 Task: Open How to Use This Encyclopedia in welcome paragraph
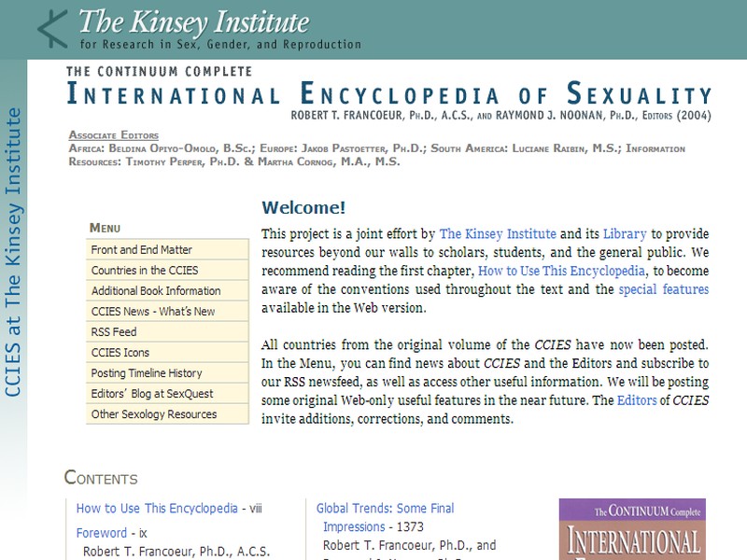click(561, 271)
